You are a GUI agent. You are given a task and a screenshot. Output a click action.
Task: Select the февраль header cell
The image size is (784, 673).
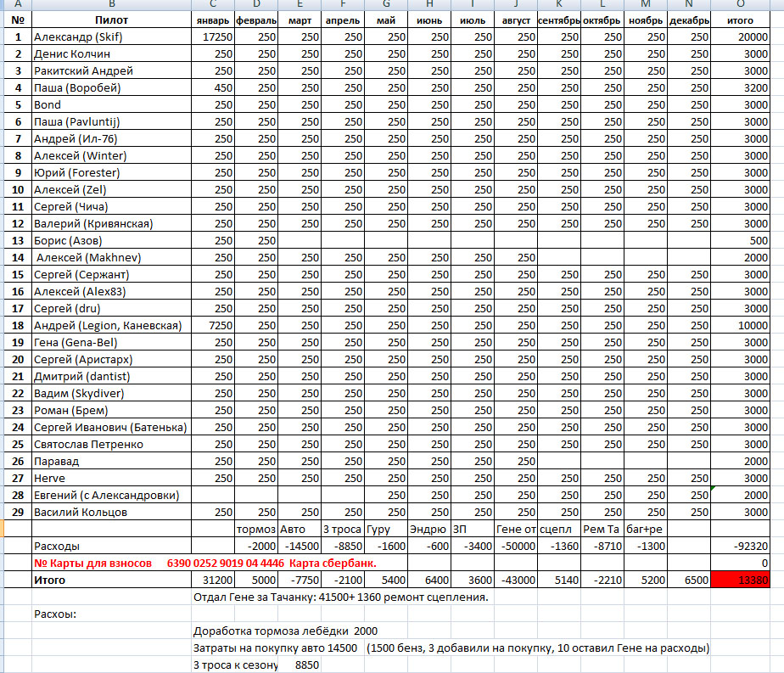point(256,20)
